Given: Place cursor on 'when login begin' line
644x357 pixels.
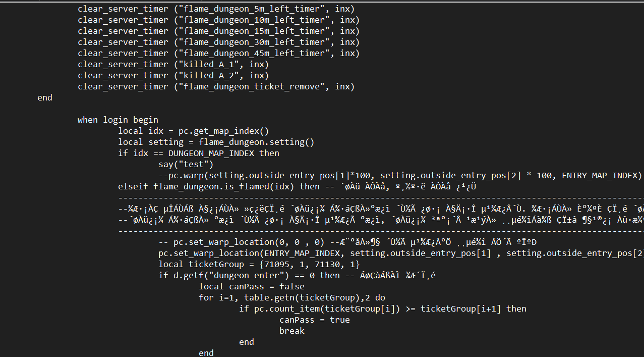Looking at the screenshot, I should (x=118, y=120).
